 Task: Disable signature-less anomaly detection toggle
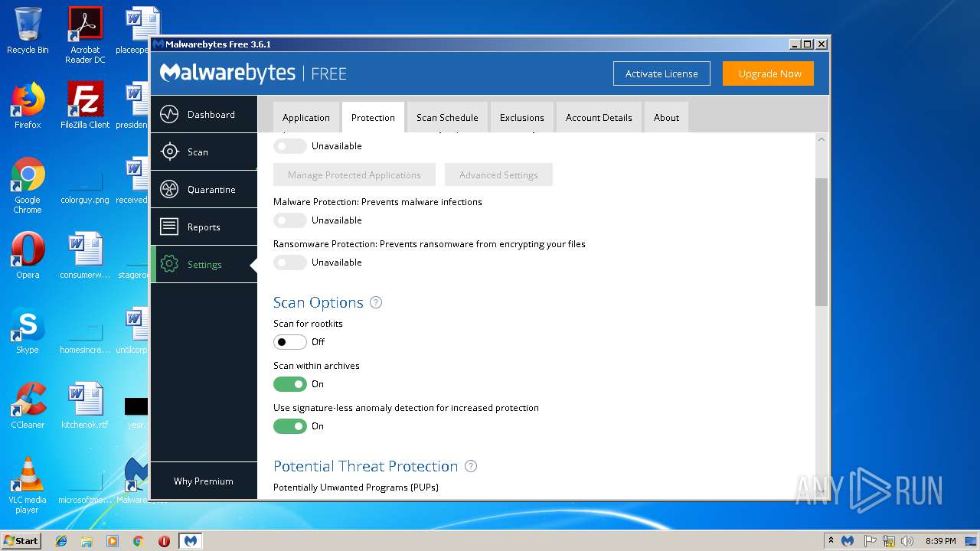(x=290, y=426)
